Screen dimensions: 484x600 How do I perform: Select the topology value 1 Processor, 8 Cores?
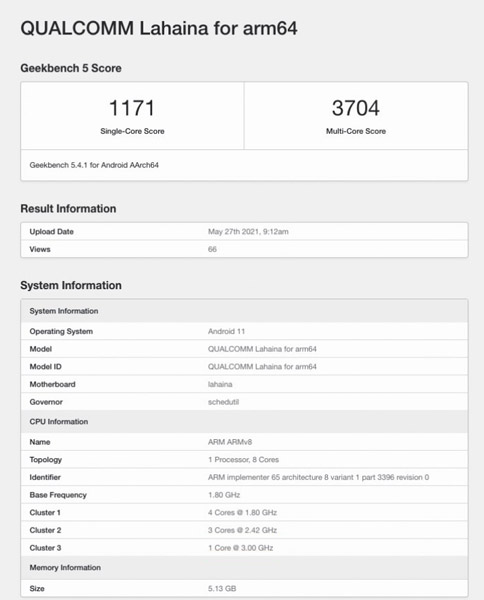[243, 460]
